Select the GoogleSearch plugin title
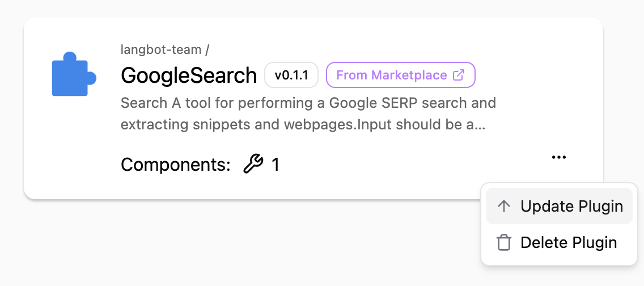Screen dimensions: 644x286 189,75
